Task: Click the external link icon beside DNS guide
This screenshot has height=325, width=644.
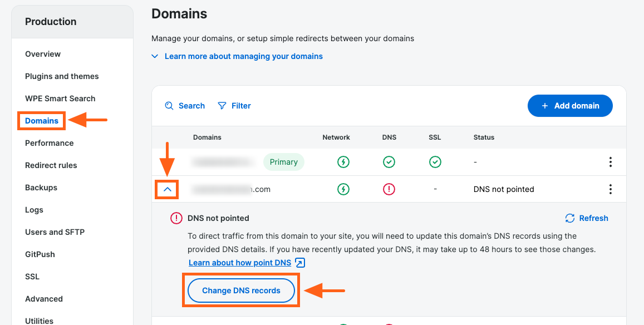Action: (x=299, y=262)
